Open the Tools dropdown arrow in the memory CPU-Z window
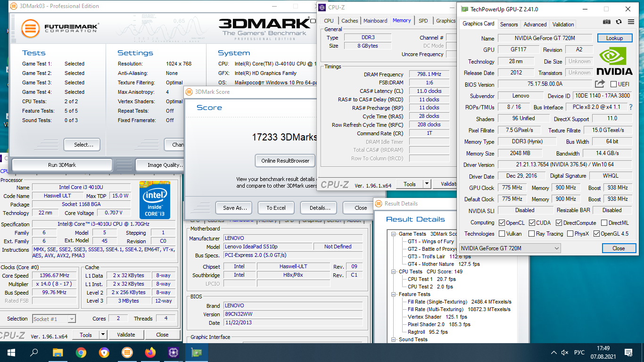The image size is (644, 362). coord(427,184)
